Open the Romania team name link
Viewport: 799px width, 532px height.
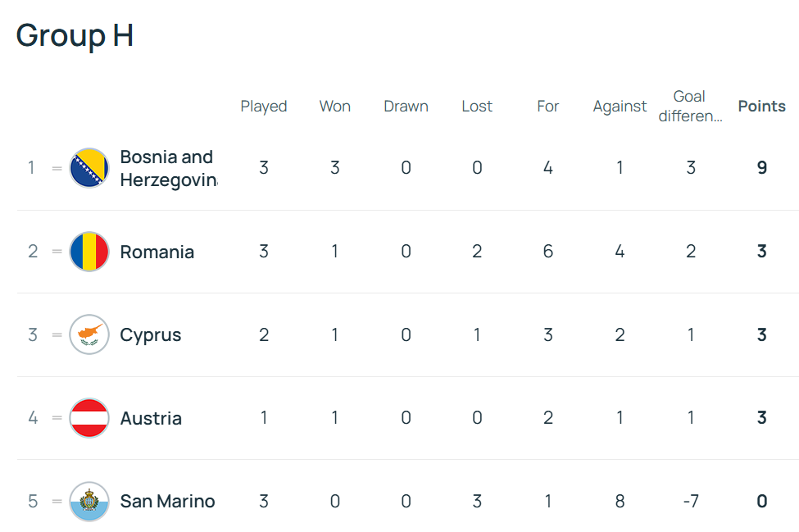(x=157, y=252)
